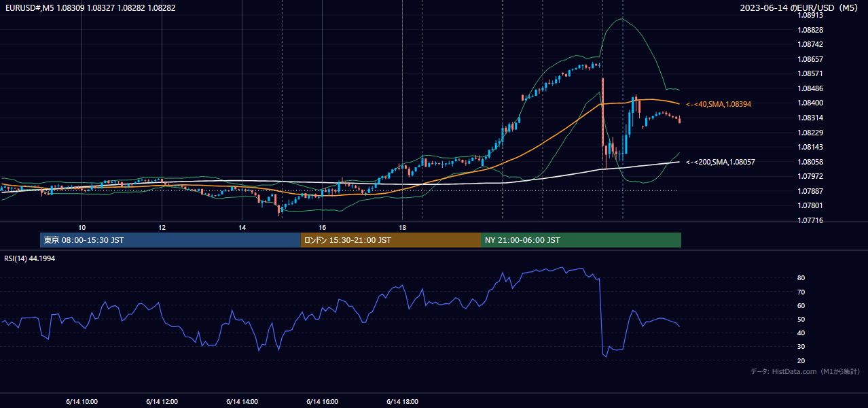Click the データ: HistData.com credit text
The height and width of the screenshot is (408, 868).
pyautogui.click(x=806, y=371)
